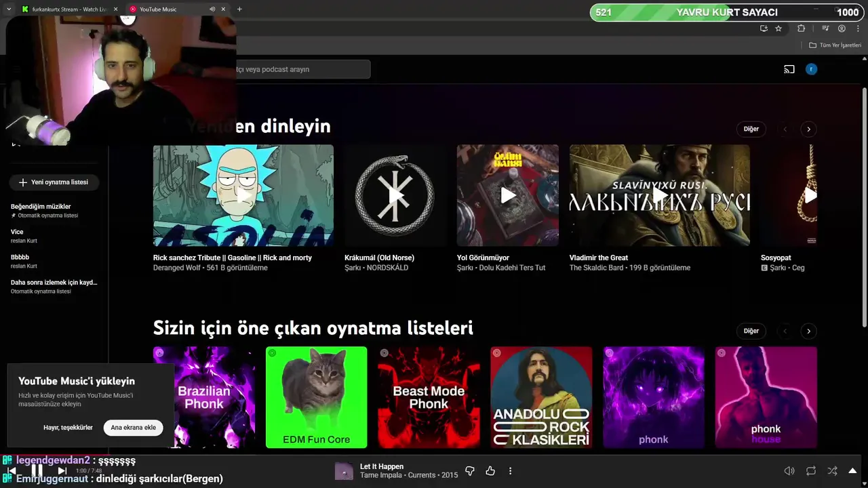Show next items in Yeniden dinleyin carousel

(808, 129)
